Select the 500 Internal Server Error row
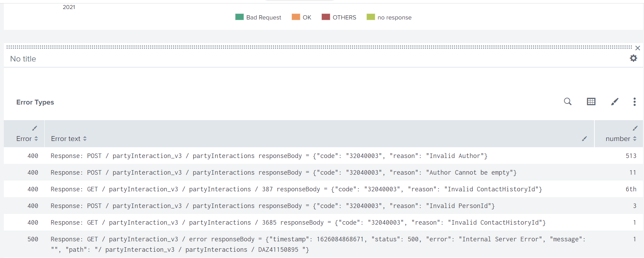Screen dimensions: 644x258 323,244
